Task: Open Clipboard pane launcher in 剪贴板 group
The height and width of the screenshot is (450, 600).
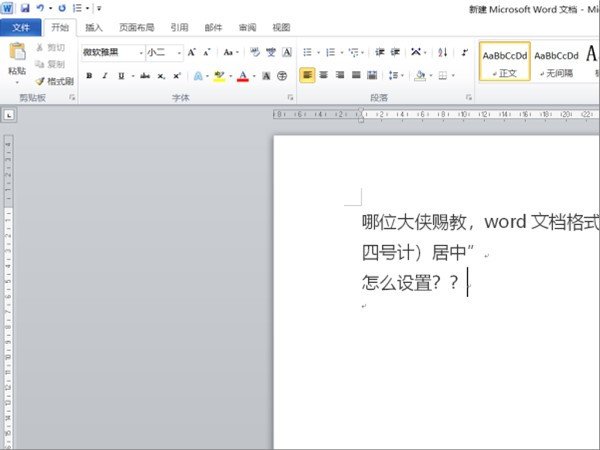Action: coord(72,98)
